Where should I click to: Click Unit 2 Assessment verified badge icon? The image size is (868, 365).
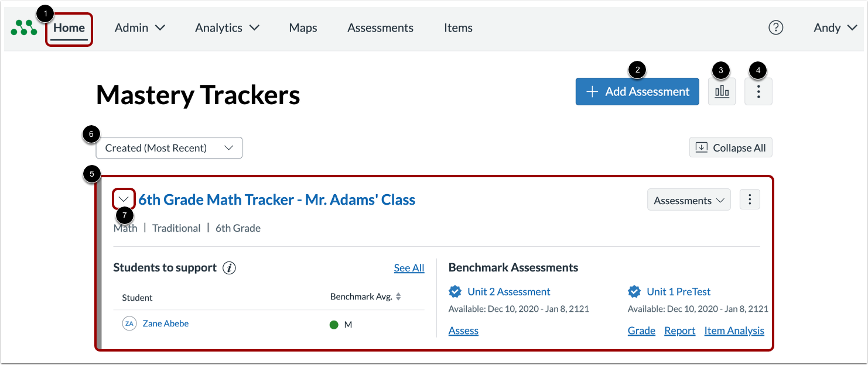pyautogui.click(x=454, y=291)
